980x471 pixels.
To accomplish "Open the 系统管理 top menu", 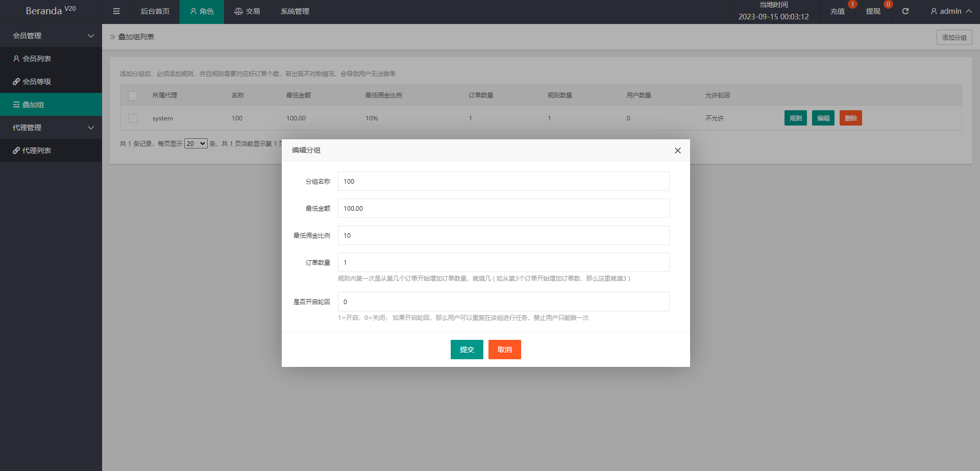I will [x=295, y=11].
